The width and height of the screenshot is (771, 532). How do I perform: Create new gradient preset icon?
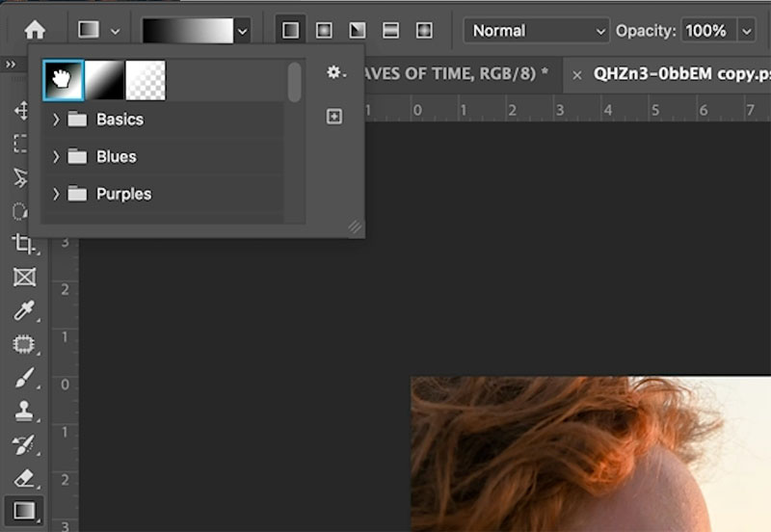334,117
